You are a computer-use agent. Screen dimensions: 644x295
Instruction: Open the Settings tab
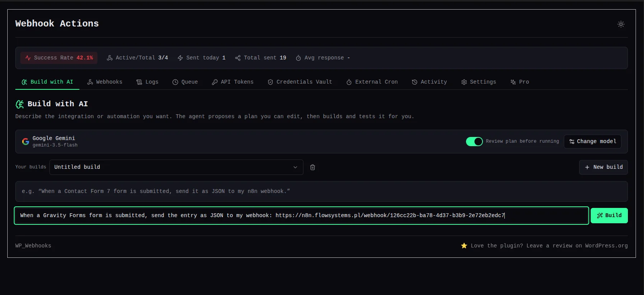[x=479, y=82]
